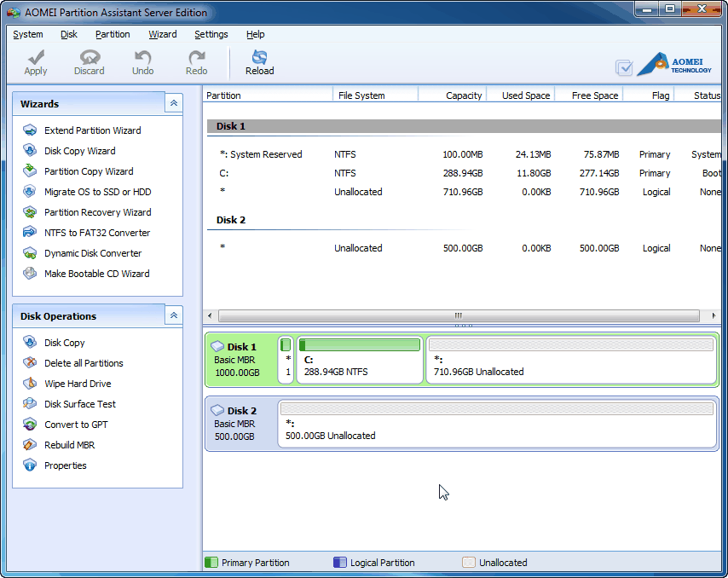Image resolution: width=728 pixels, height=578 pixels.
Task: Click the Disk Copy Wizard icon
Action: point(30,150)
